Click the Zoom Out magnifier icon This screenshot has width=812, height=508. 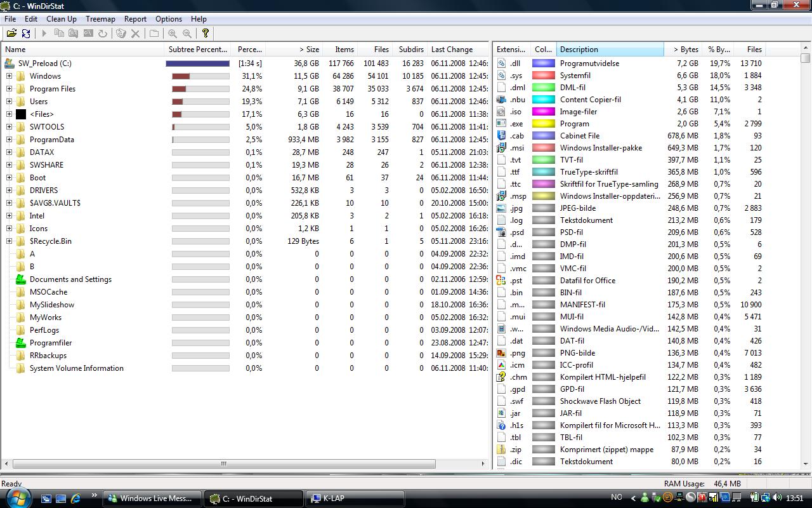[187, 34]
